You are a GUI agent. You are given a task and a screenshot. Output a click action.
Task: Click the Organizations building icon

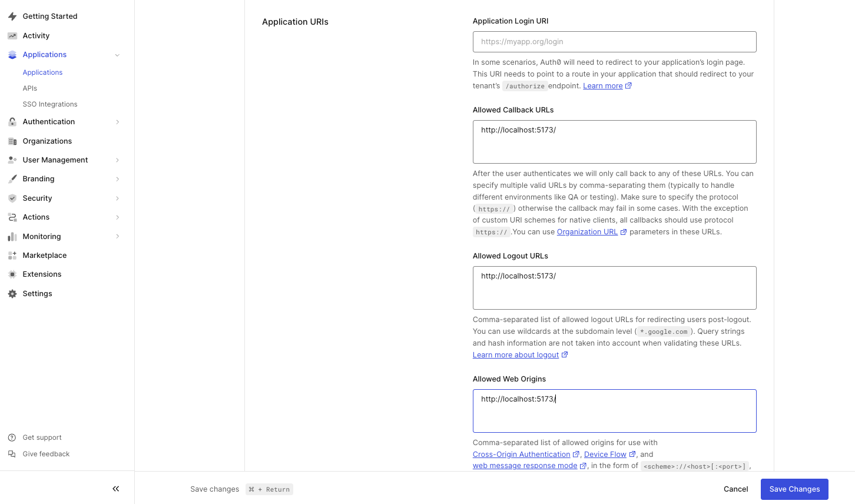coord(11,141)
